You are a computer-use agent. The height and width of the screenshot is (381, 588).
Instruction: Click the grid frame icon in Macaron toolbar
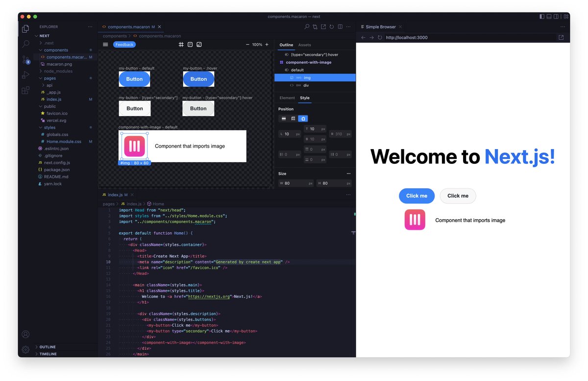[x=181, y=45]
